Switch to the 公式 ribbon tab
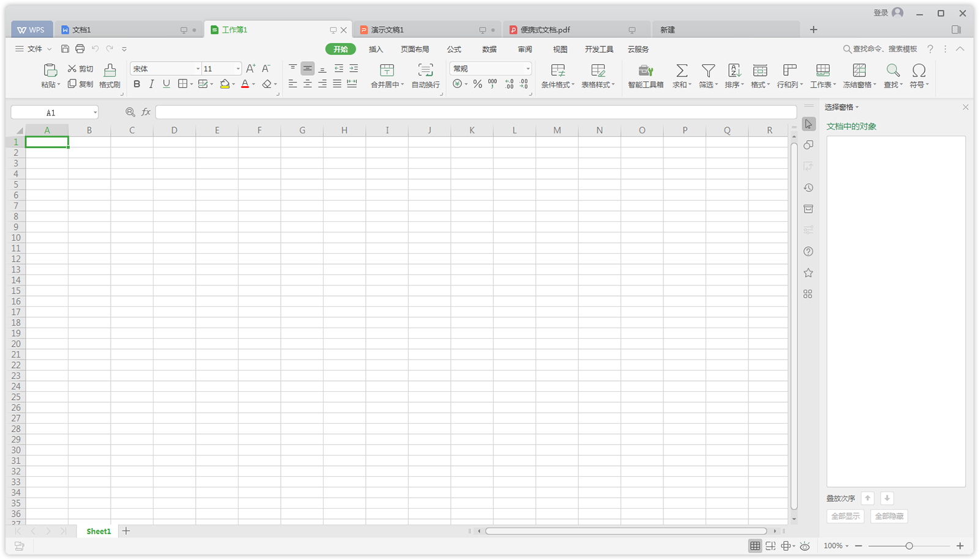Viewport: 979px width, 560px height. (454, 49)
